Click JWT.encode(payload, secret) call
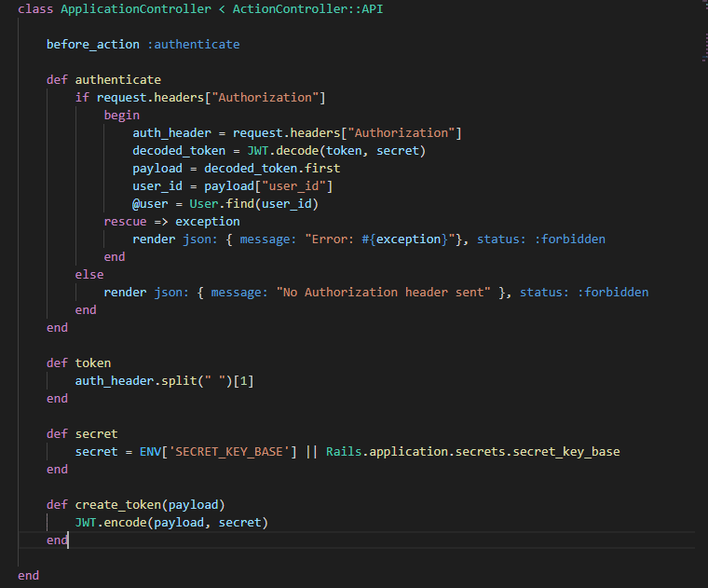The image size is (708, 588). [x=171, y=523]
